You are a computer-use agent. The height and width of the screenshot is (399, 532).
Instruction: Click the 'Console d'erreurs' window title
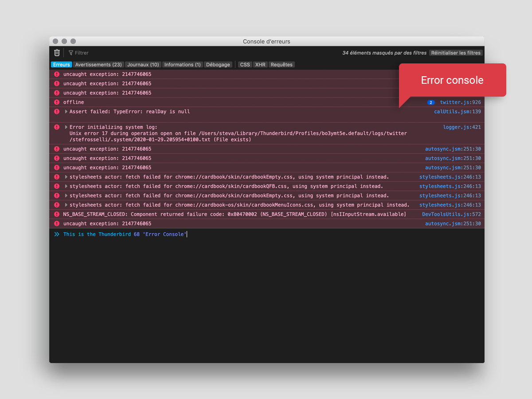point(266,42)
